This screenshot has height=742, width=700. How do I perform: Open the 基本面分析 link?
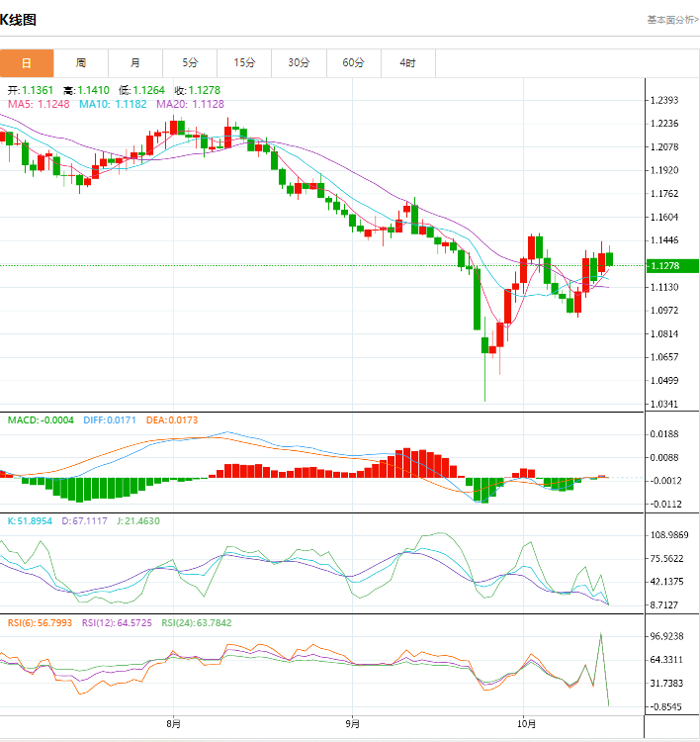tap(672, 20)
